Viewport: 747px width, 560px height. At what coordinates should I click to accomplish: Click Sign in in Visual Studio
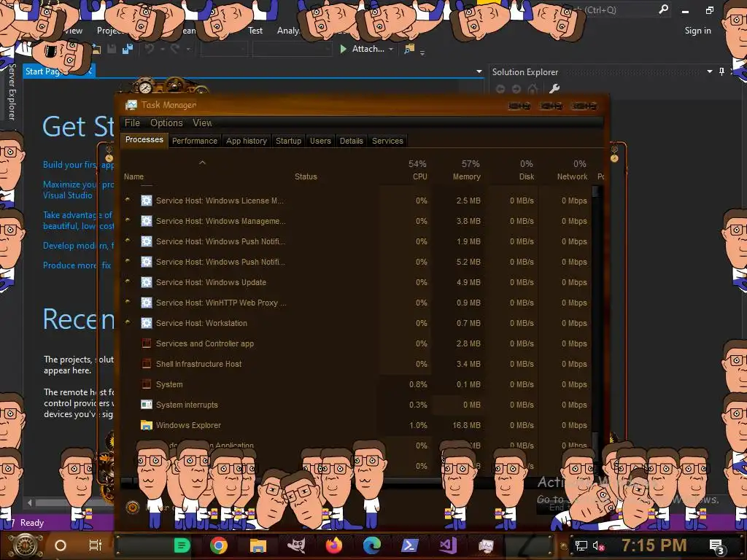click(x=697, y=31)
